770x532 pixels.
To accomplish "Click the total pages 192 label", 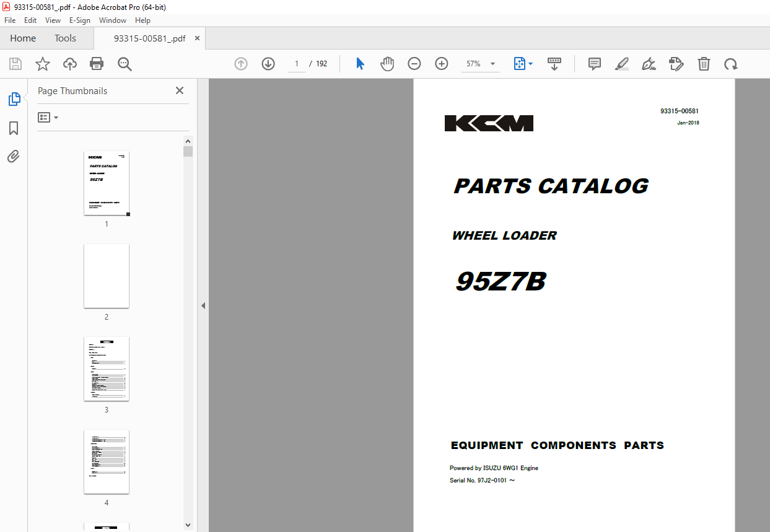I will click(x=322, y=64).
